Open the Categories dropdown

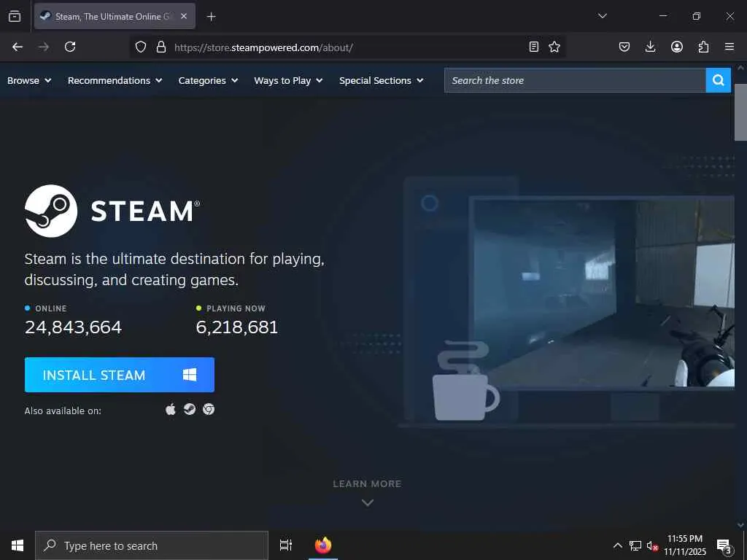(x=208, y=80)
